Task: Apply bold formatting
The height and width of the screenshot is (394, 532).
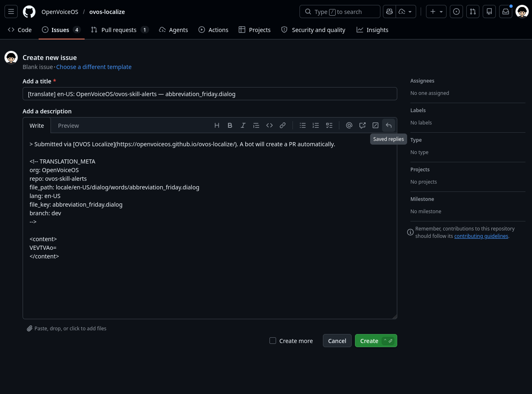Action: tap(230, 125)
